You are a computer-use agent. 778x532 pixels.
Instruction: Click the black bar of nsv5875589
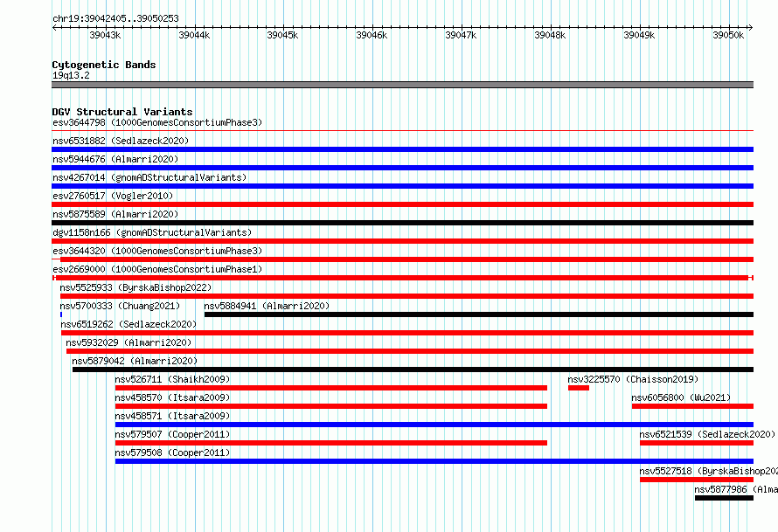click(x=402, y=223)
